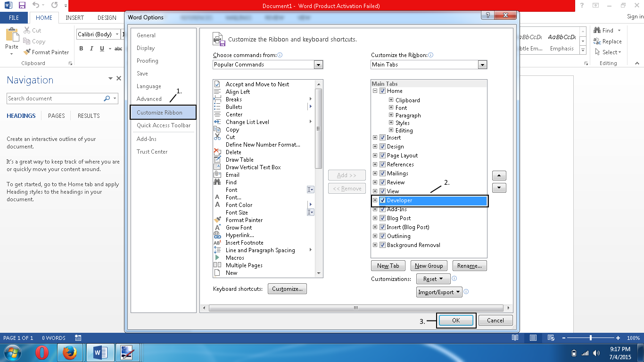Switch to Print Layout view in status bar

point(533,338)
